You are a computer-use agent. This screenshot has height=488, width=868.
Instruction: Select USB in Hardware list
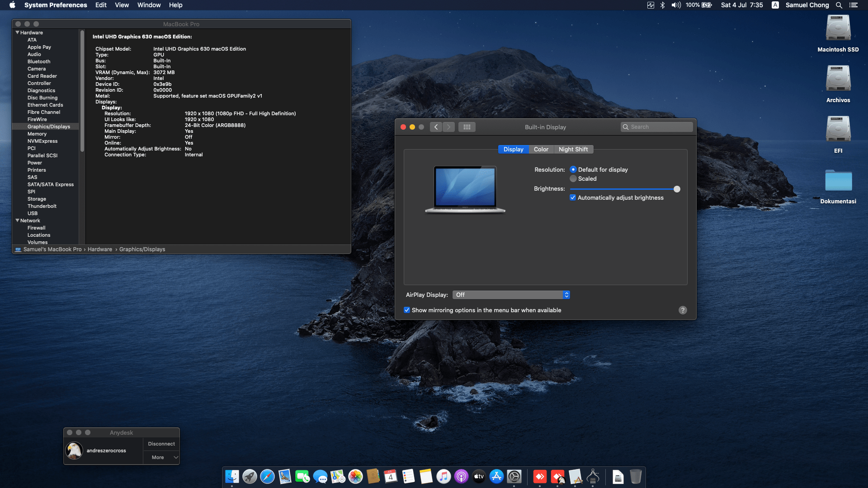[33, 213]
